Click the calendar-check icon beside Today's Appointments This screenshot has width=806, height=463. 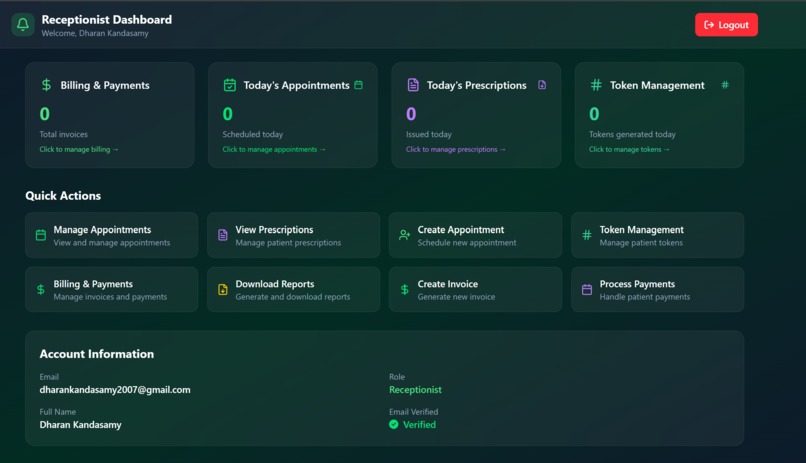230,85
